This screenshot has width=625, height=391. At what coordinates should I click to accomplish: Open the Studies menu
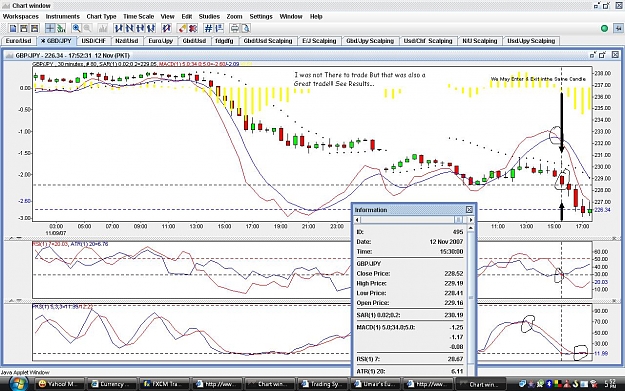point(209,16)
